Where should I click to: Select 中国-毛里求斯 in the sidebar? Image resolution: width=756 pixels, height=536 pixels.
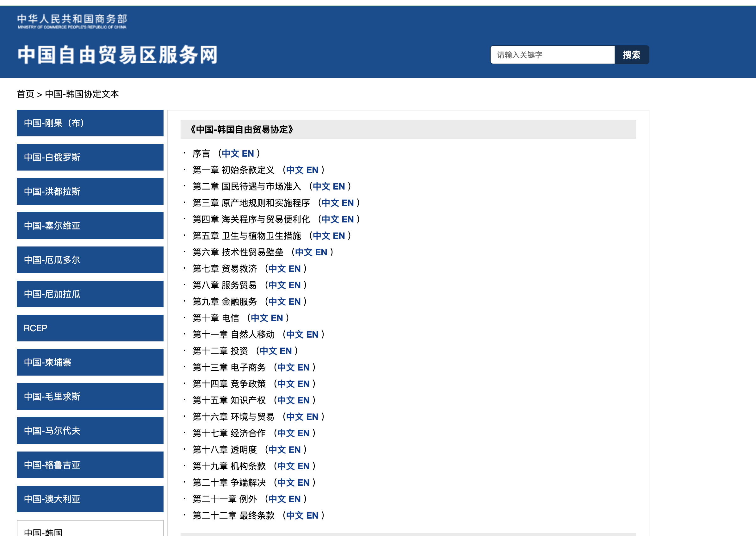coord(90,396)
